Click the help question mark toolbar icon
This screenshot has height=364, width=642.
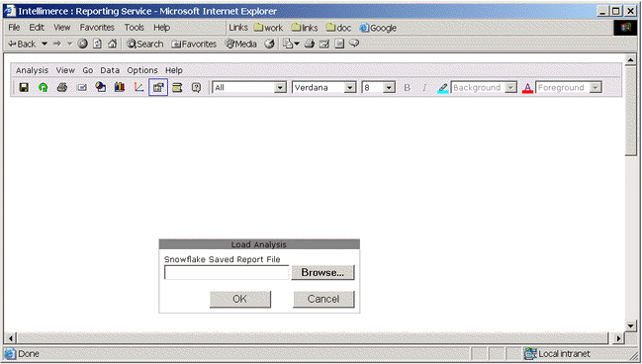[x=196, y=87]
